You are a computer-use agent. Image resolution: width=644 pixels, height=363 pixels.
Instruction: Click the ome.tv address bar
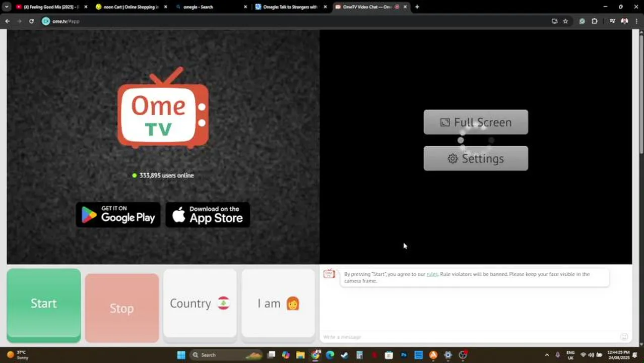coord(292,21)
